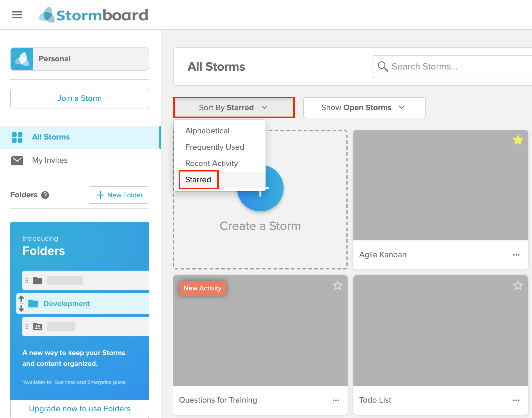Open My Invites in sidebar

click(x=80, y=160)
